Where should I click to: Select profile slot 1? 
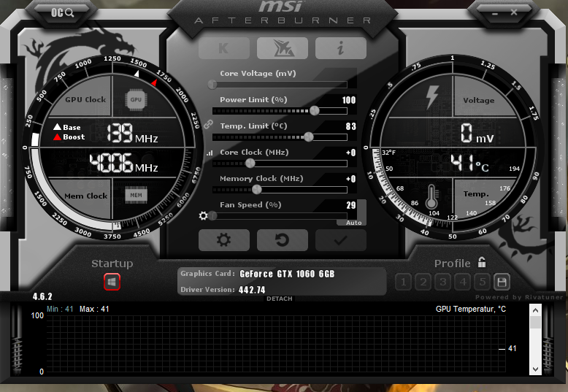pos(403,282)
